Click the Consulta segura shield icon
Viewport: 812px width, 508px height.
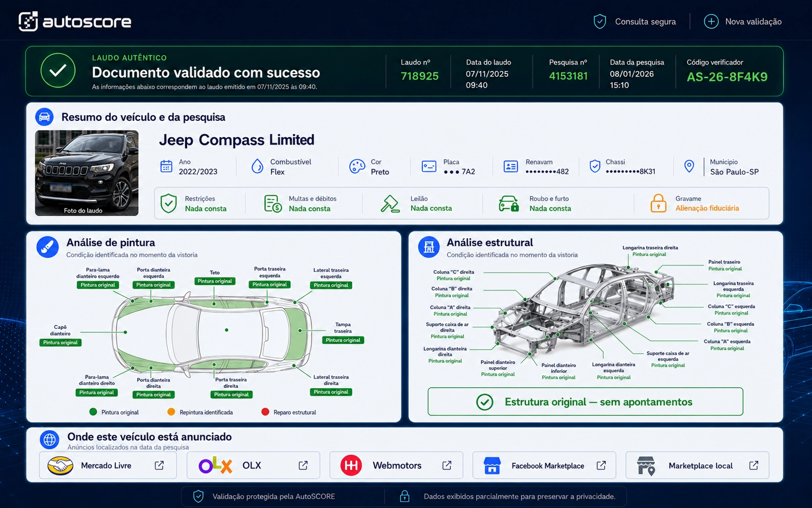click(x=600, y=22)
